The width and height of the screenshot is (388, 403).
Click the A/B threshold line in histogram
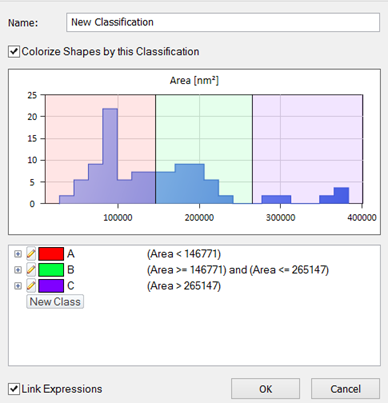pyautogui.click(x=155, y=149)
